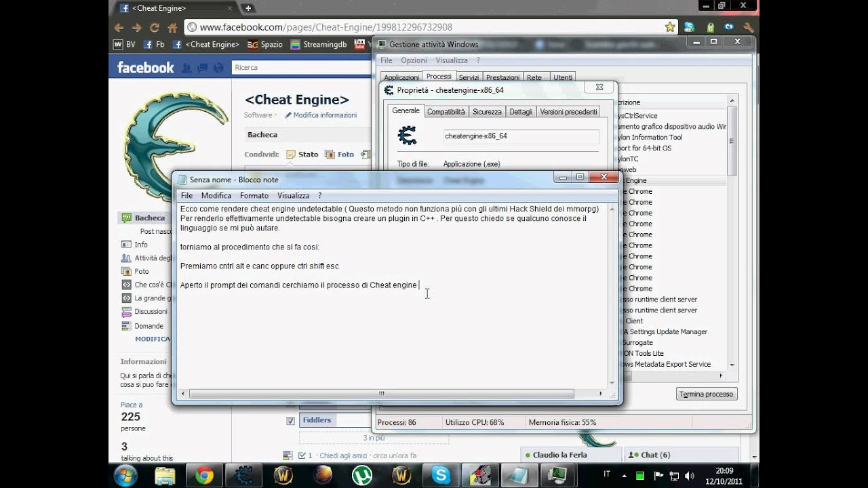
Task: Click the cheatengine-x86_64 filename field
Action: pyautogui.click(x=521, y=136)
